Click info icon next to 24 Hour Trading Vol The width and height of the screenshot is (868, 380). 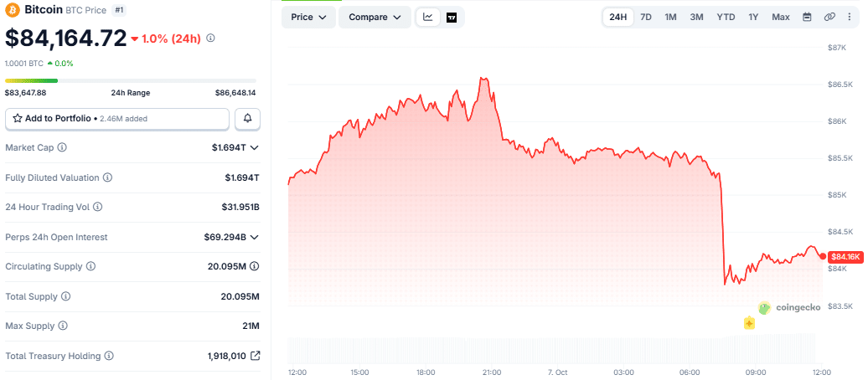pos(97,207)
